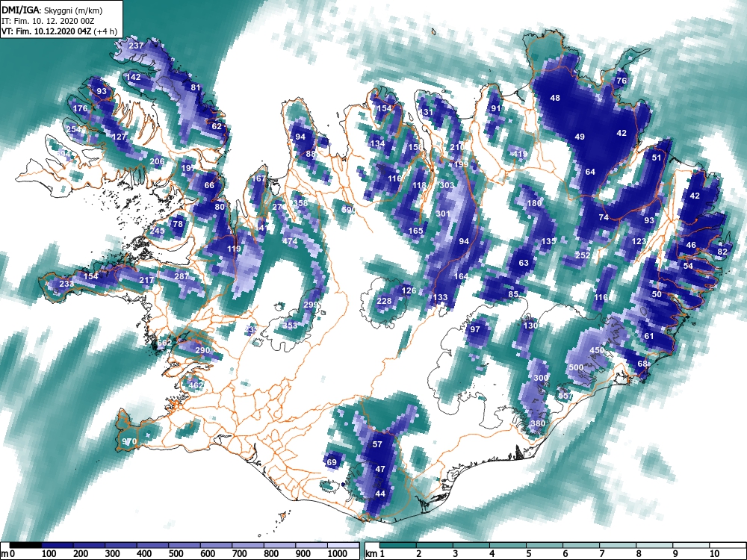Click the map value 48
The width and height of the screenshot is (747, 560).
tap(555, 98)
